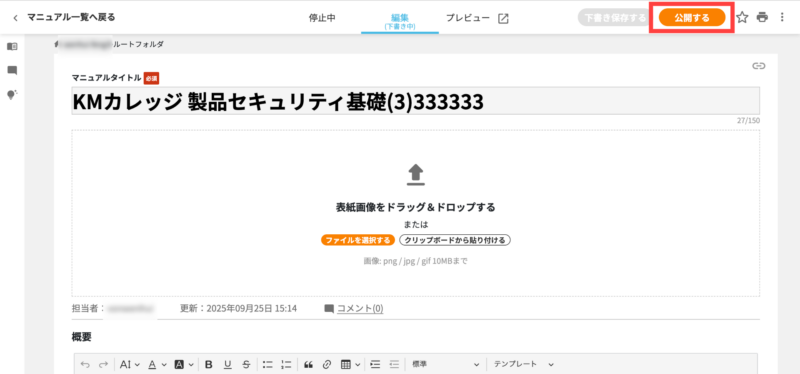Star this manual as a favorite

pos(742,18)
